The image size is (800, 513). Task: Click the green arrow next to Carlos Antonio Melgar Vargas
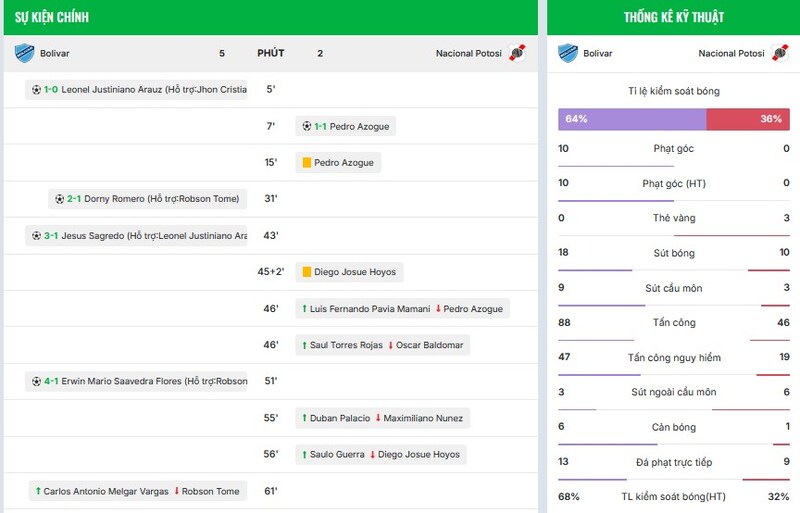coord(38,491)
